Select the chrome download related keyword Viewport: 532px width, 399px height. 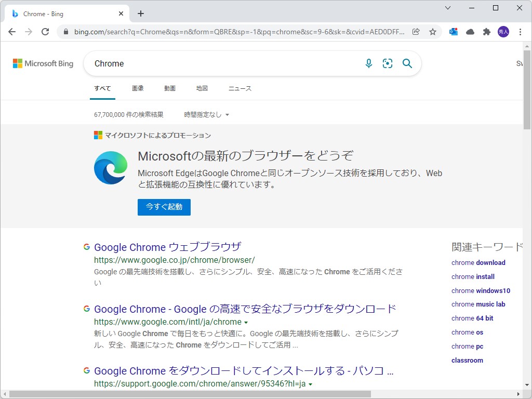coord(478,262)
